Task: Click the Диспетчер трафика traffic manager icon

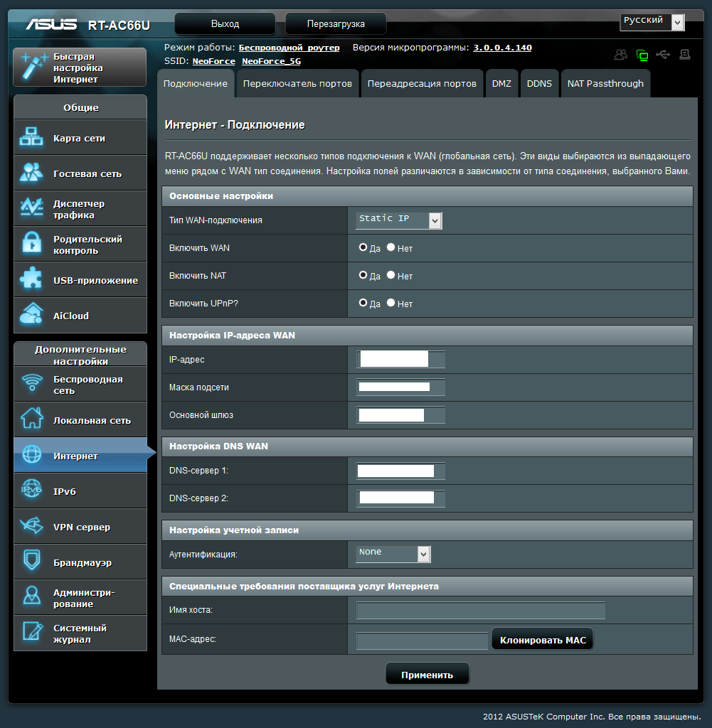Action: (31, 208)
